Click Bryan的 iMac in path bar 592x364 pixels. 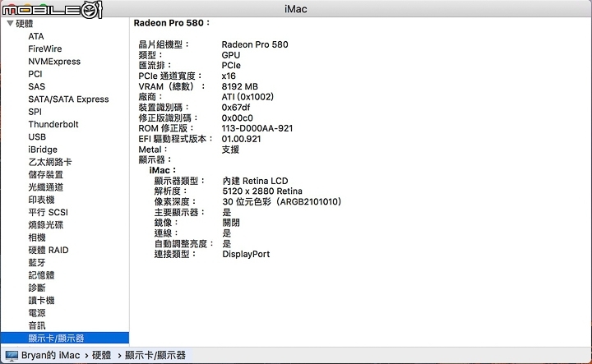(x=51, y=355)
